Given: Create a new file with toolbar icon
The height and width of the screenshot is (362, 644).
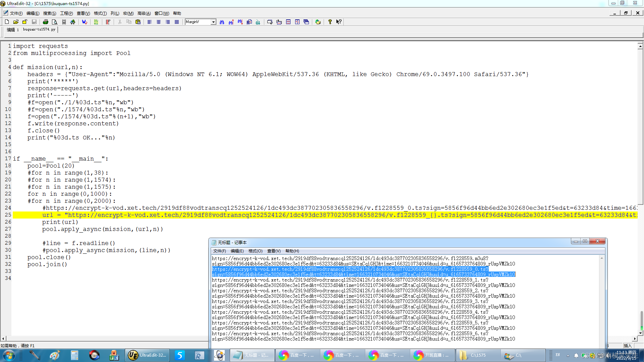Looking at the screenshot, I should pyautogui.click(x=7, y=22).
